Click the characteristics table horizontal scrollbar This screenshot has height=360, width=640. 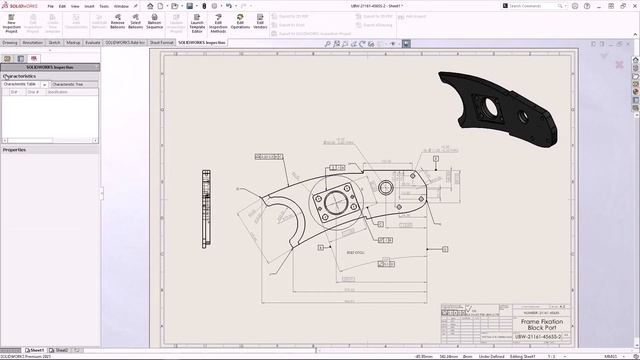(x=30, y=140)
